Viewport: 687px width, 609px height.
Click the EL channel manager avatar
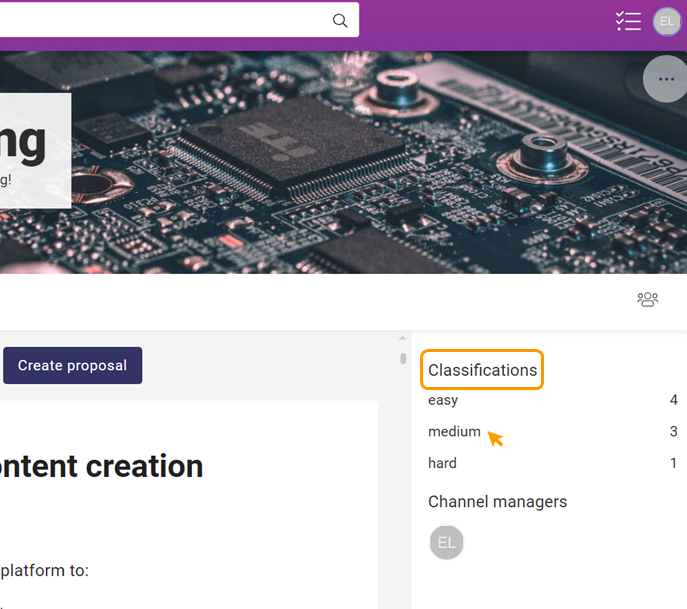447,542
